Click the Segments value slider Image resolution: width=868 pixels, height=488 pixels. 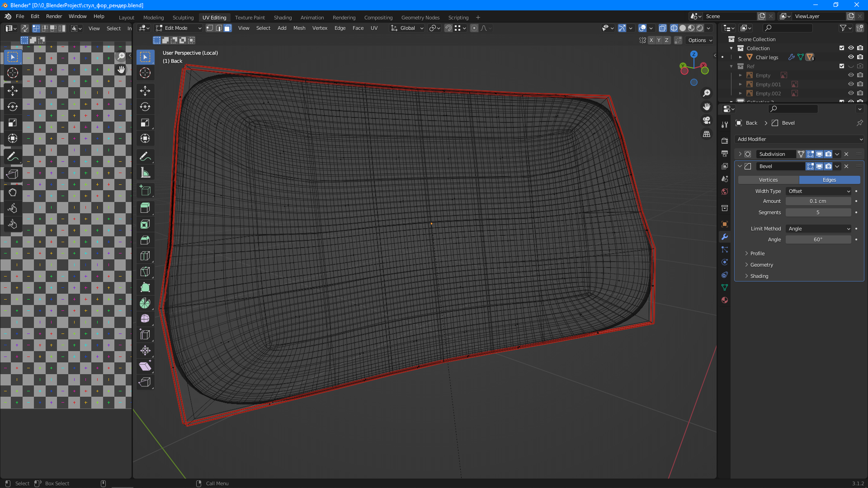(x=818, y=212)
